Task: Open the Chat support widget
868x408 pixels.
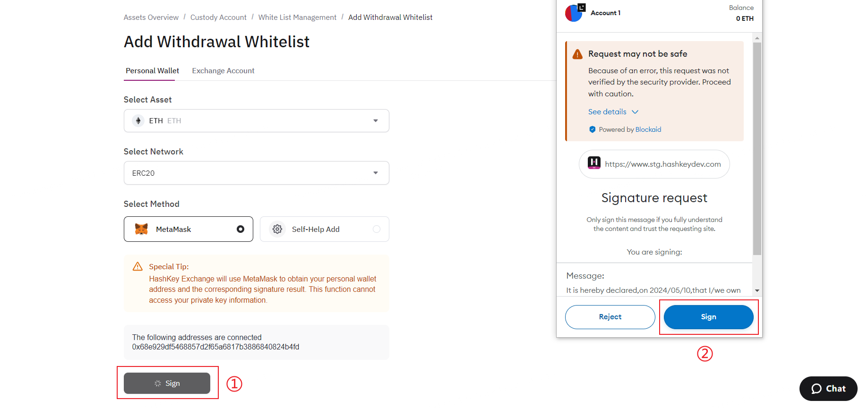Action: click(x=828, y=389)
